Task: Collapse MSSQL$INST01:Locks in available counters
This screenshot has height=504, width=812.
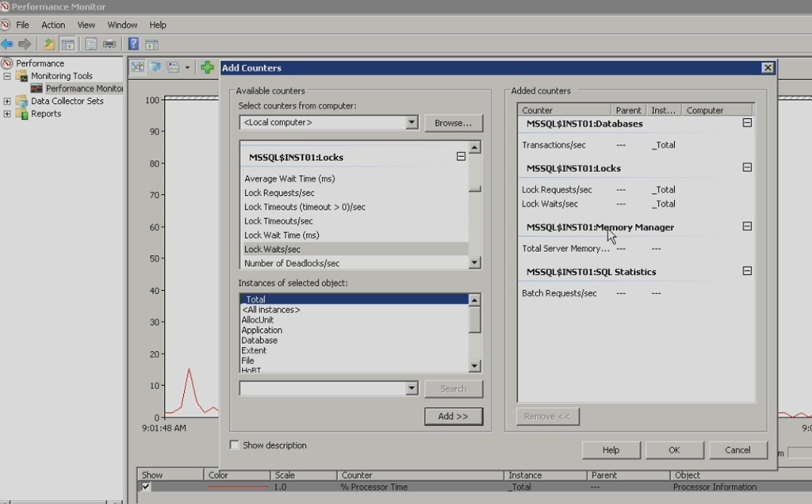Action: (x=461, y=156)
